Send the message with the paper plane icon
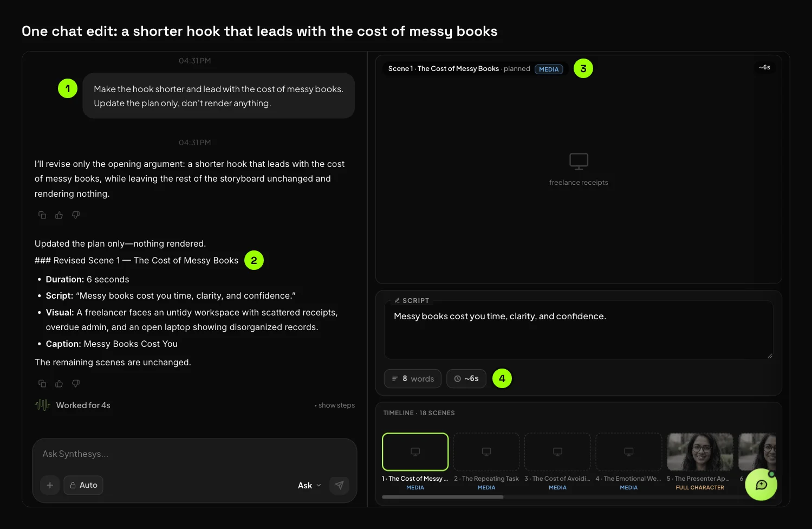Viewport: 812px width, 529px height. pos(339,485)
